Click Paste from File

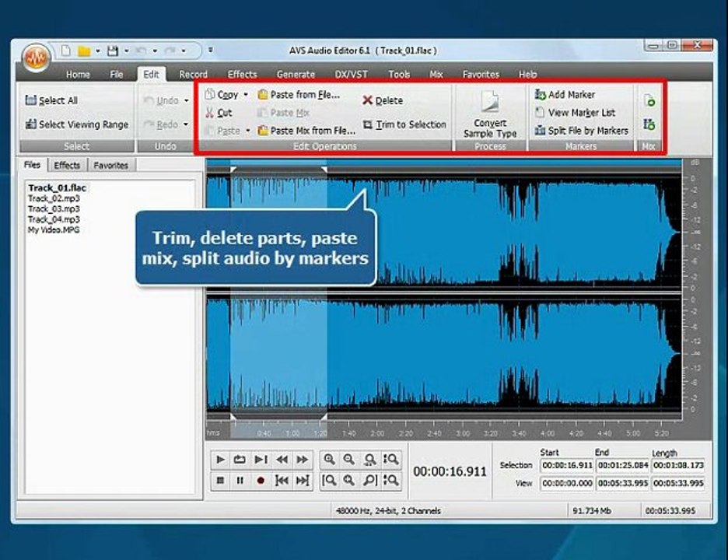click(299, 95)
